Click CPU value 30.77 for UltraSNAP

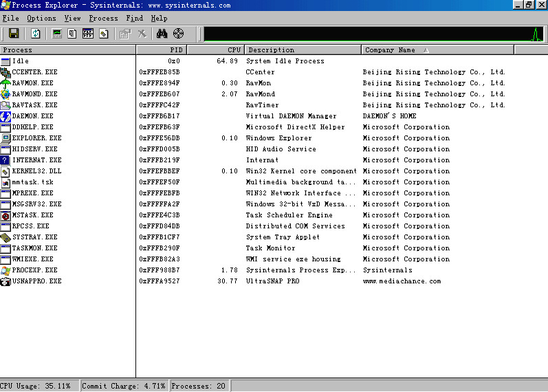(227, 281)
